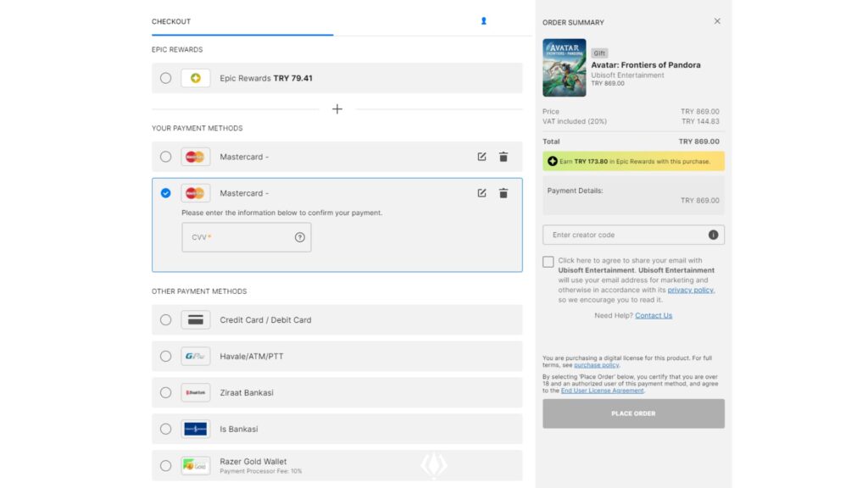Click the CVV help question icon

[x=299, y=237]
